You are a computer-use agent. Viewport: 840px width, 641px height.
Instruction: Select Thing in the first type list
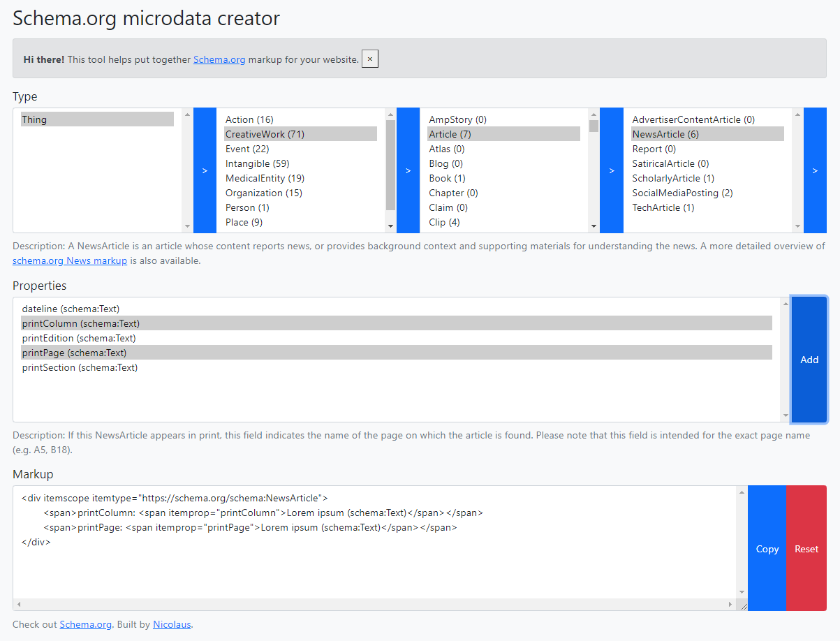97,119
